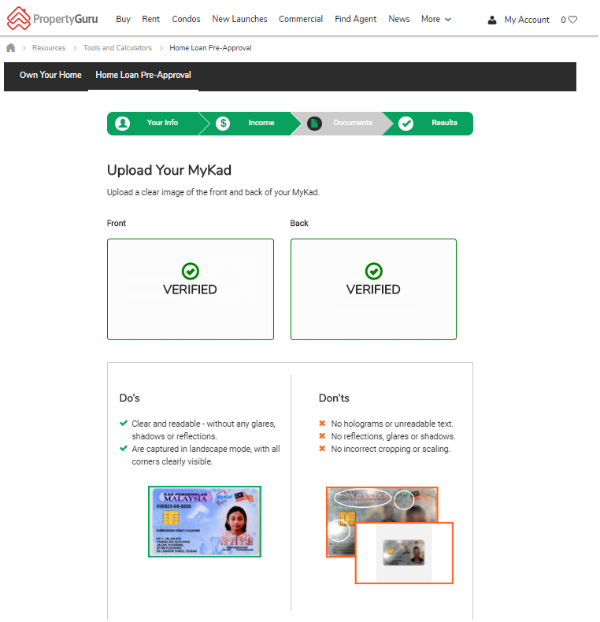Click 'No incorrect cropping or scaling.' line
This screenshot has height=622, width=600.
click(391, 449)
